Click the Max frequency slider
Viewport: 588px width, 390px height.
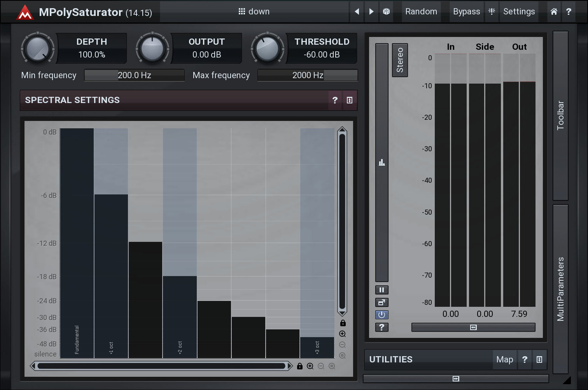(x=308, y=75)
